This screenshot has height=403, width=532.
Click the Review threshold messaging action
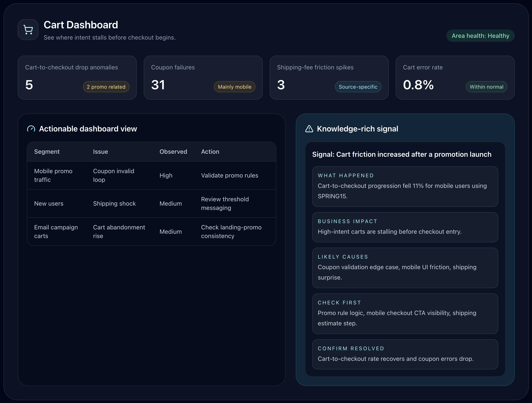225,203
